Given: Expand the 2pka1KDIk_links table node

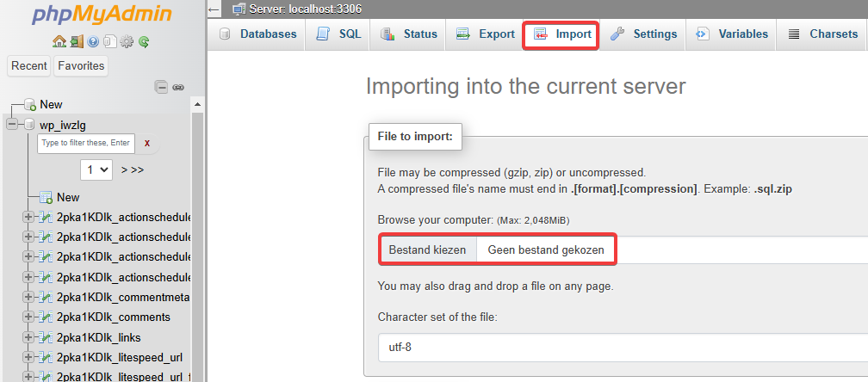Looking at the screenshot, I should point(28,338).
